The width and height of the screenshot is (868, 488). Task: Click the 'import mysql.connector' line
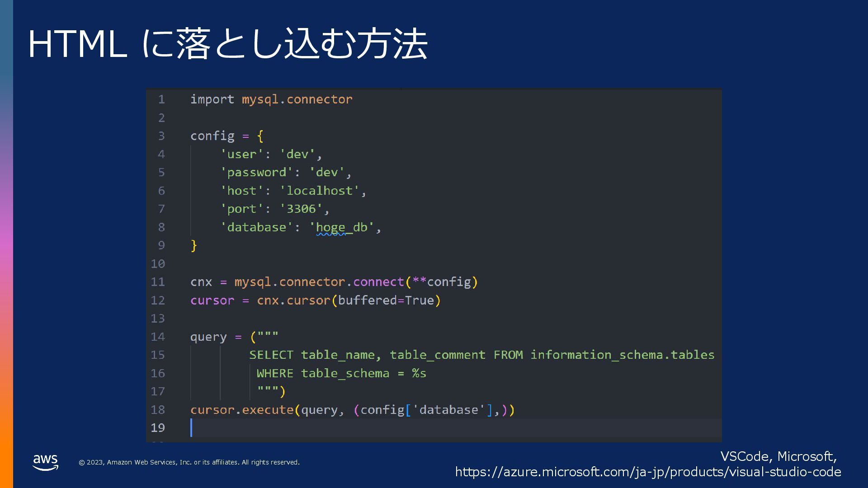click(x=271, y=99)
